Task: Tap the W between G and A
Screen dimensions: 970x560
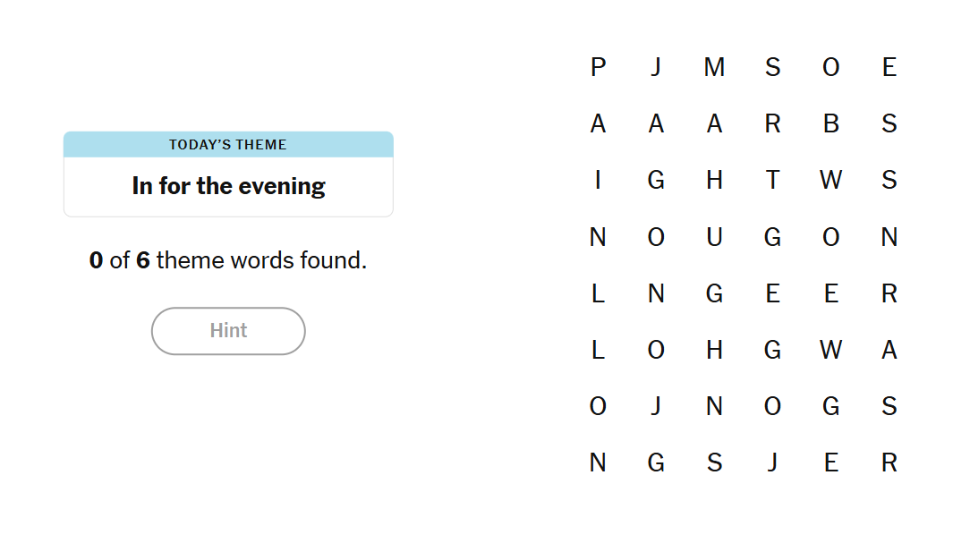Action: pos(830,350)
